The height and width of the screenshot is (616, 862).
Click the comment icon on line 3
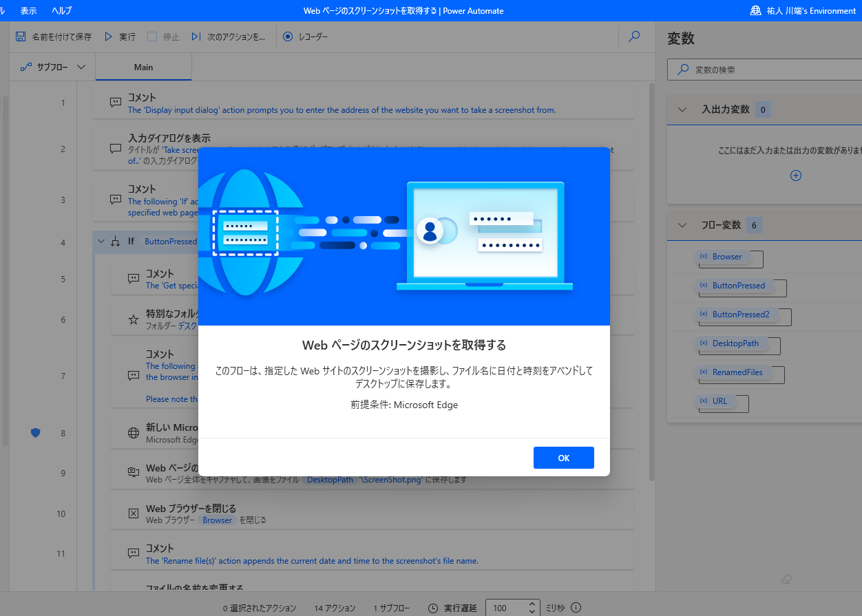(116, 200)
